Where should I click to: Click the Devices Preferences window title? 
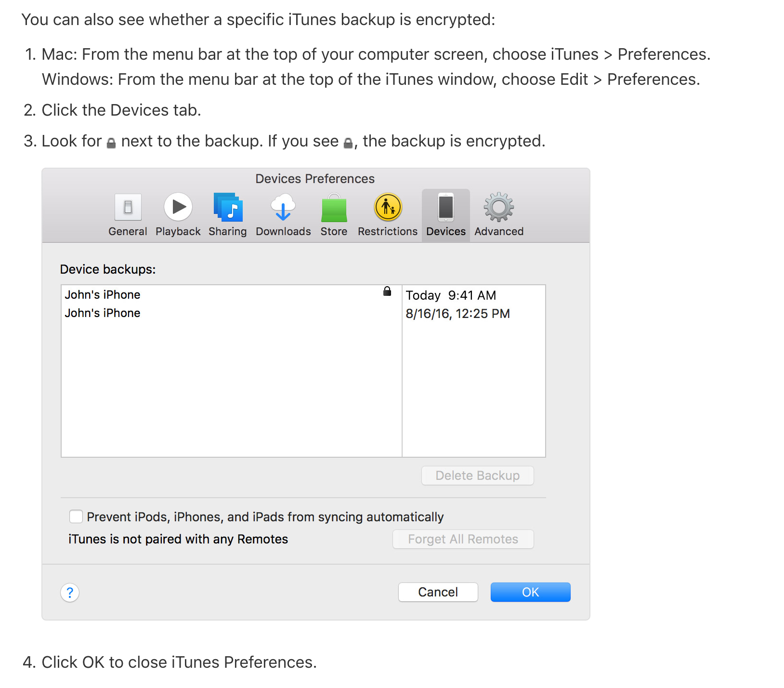[x=315, y=179]
